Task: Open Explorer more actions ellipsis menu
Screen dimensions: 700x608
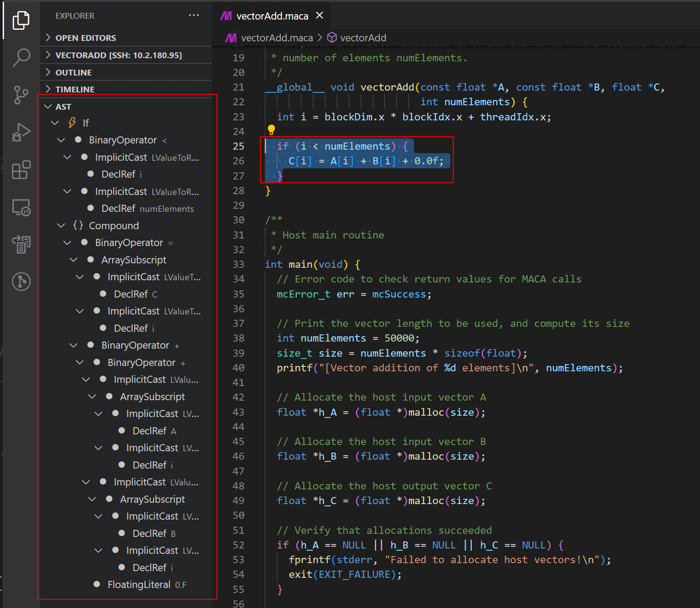Action: pos(194,16)
